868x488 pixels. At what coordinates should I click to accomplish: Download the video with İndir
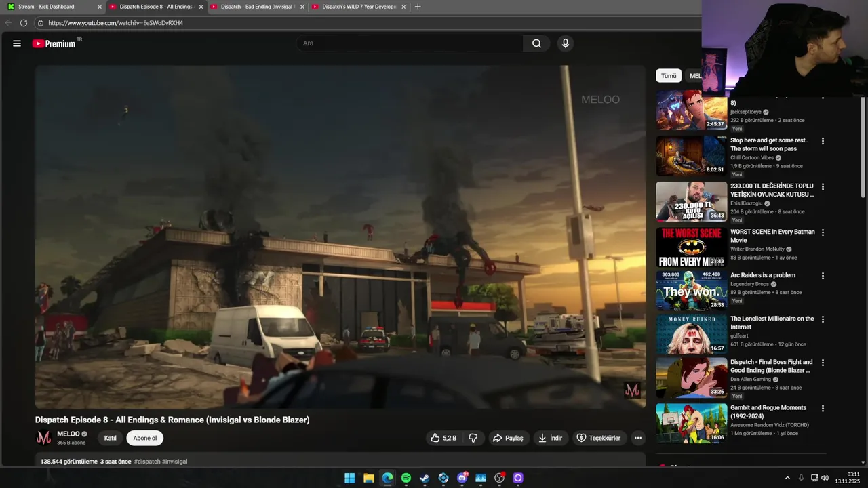(x=551, y=438)
